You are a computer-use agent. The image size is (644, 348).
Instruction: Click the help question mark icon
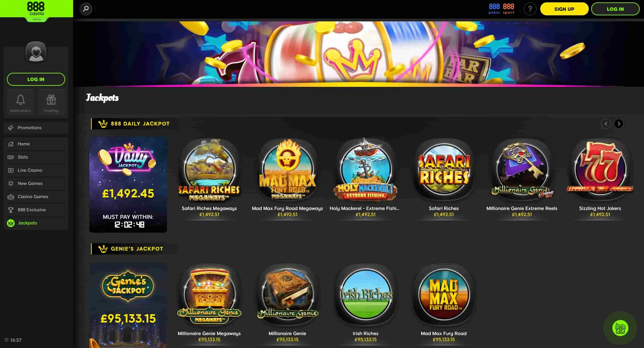530,9
